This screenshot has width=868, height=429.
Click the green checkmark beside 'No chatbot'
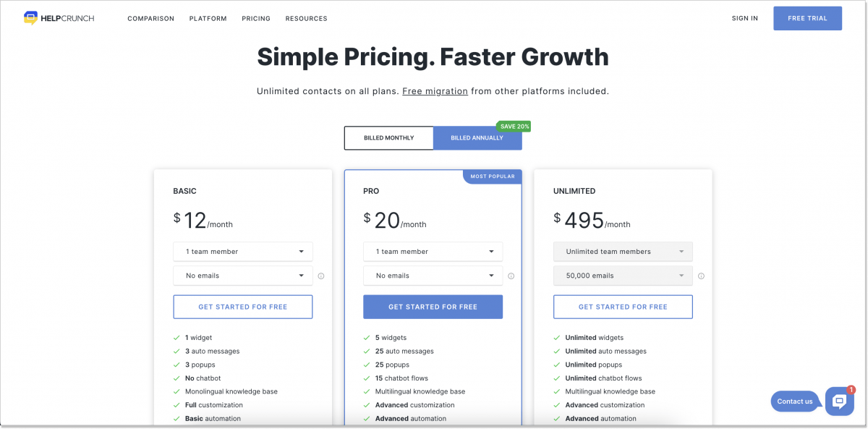pos(178,378)
